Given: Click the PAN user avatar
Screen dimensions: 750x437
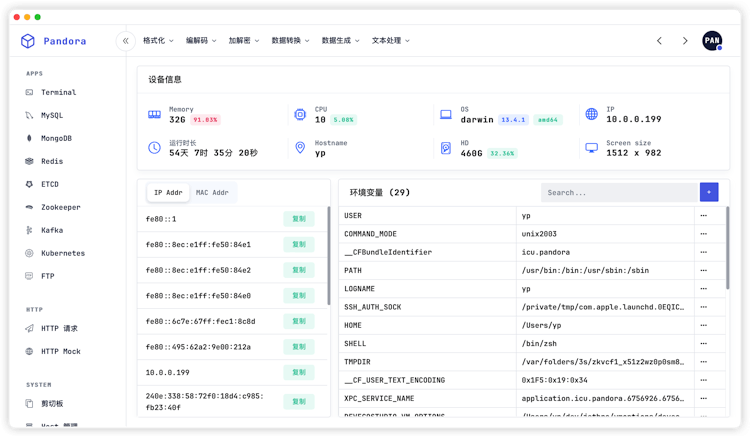Looking at the screenshot, I should [712, 41].
